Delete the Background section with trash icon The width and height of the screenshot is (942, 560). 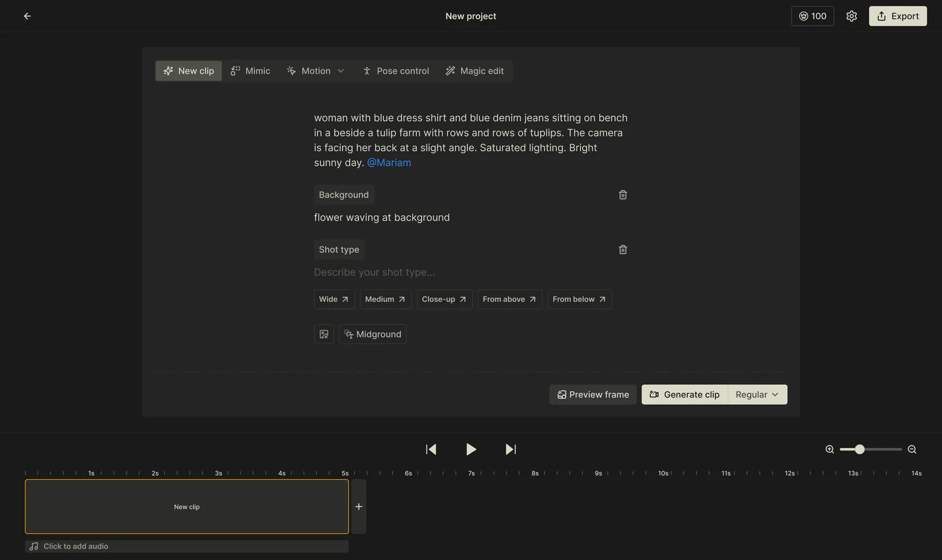point(623,195)
